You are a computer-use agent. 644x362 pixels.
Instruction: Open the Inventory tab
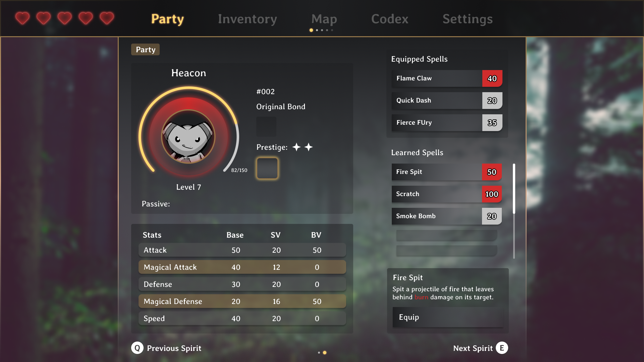coord(247,19)
